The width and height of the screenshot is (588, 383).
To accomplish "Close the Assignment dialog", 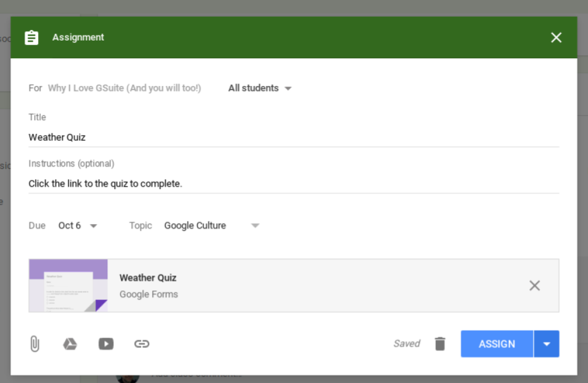I will coord(556,37).
